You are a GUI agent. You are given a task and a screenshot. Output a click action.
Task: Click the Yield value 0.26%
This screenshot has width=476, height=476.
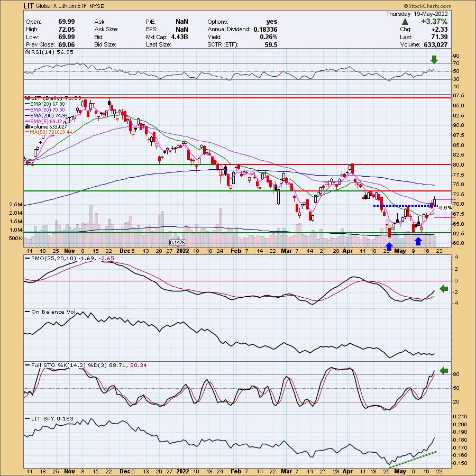click(x=268, y=37)
